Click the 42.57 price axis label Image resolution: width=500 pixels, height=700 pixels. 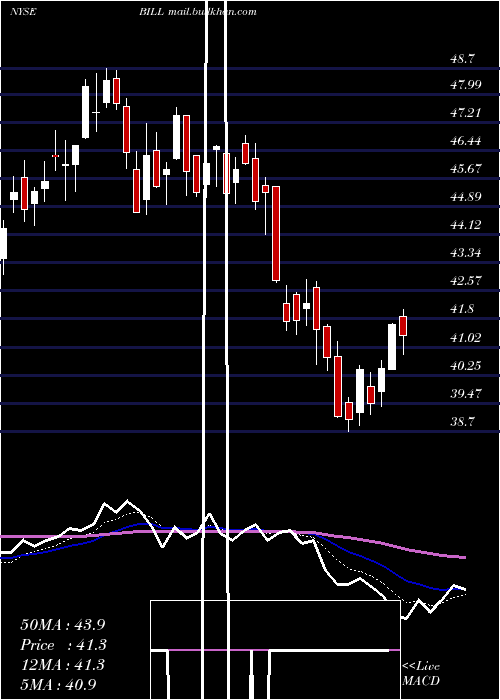coord(466,280)
